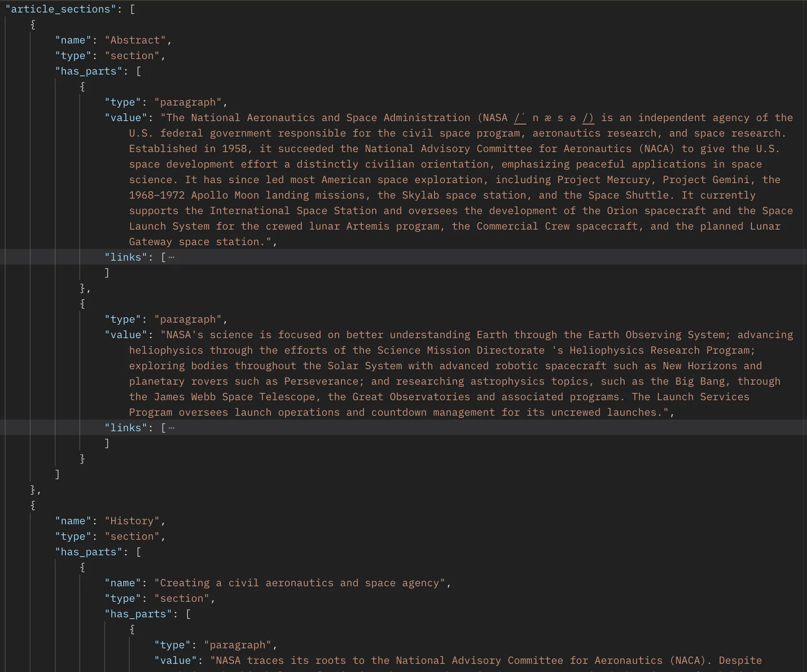This screenshot has height=672, width=807.
Task: Click the word 'Perseverance'
Action: tap(322, 381)
